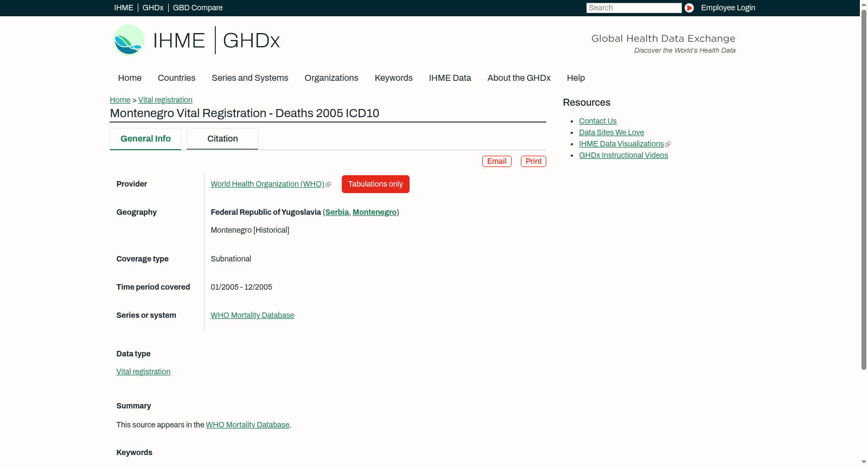The width and height of the screenshot is (868, 467).
Task: Open GHDx Instructional Videos link
Action: (x=623, y=156)
